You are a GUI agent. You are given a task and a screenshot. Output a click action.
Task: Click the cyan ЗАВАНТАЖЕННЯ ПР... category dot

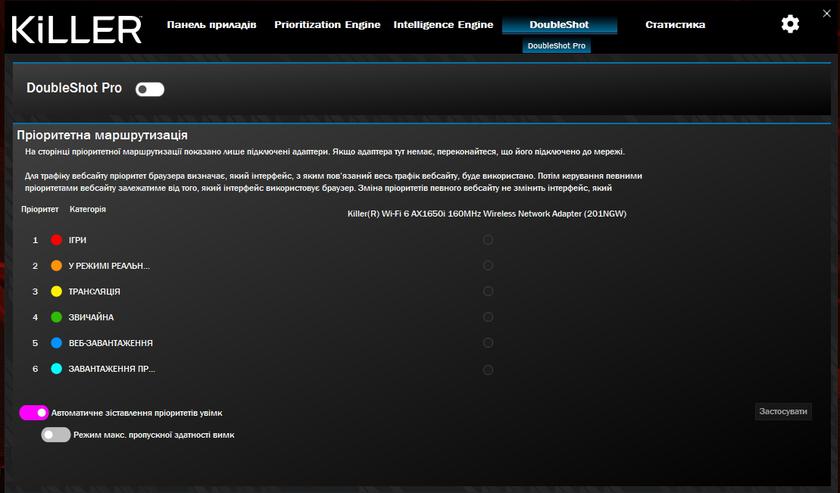point(56,369)
